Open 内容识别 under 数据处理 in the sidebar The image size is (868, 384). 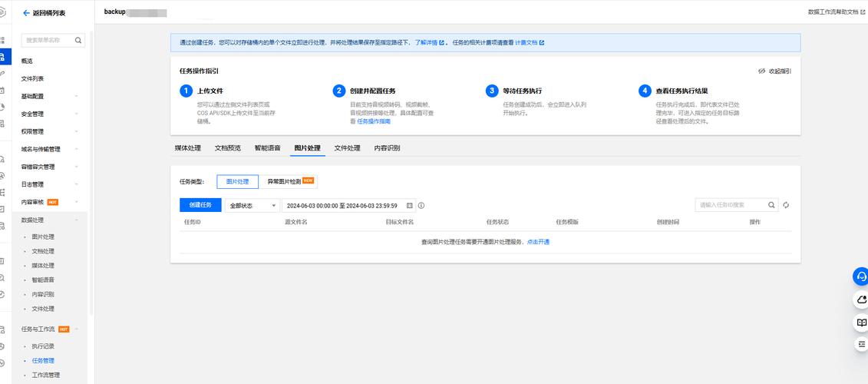tap(43, 294)
